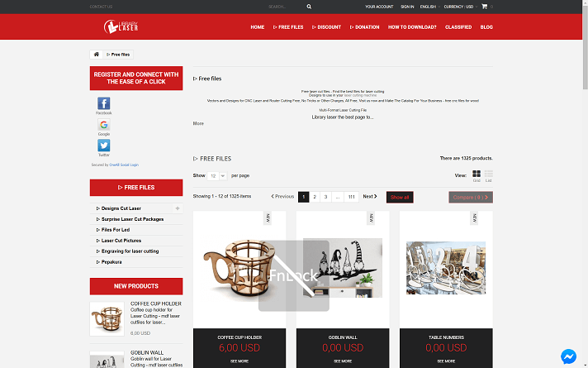Click Contact Us link
Screen dimensions: 588x368
tap(101, 7)
